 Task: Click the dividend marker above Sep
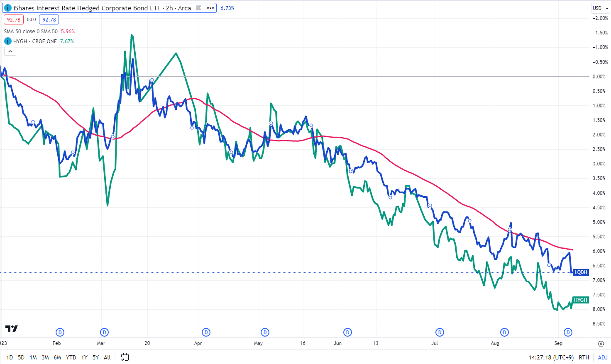[x=568, y=332]
